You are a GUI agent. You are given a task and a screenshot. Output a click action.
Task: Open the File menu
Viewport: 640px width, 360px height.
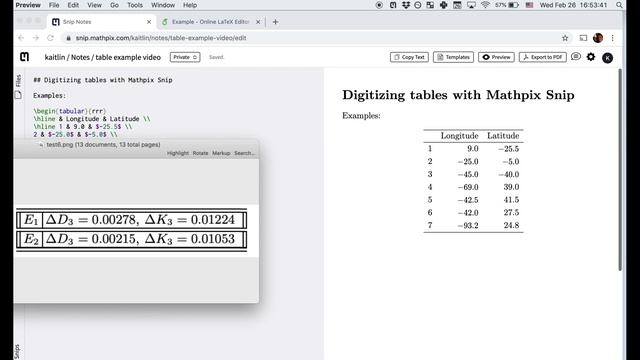point(54,5)
